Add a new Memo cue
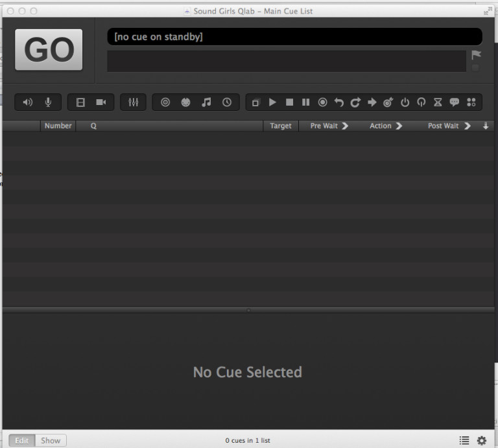This screenshot has height=448, width=498. pyautogui.click(x=455, y=102)
